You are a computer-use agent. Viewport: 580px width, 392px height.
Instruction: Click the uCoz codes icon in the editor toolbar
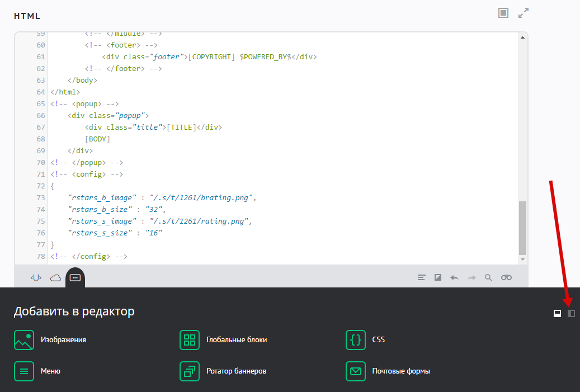(36, 277)
